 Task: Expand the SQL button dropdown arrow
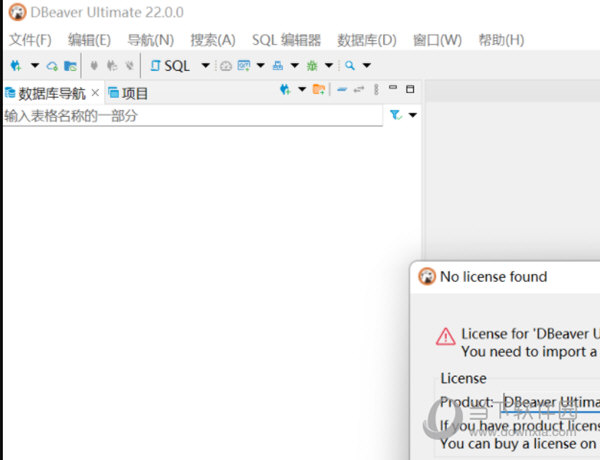[x=205, y=65]
